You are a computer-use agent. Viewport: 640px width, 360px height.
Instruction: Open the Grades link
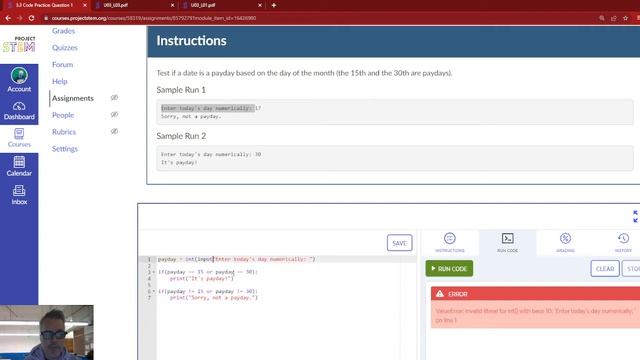pyautogui.click(x=63, y=31)
